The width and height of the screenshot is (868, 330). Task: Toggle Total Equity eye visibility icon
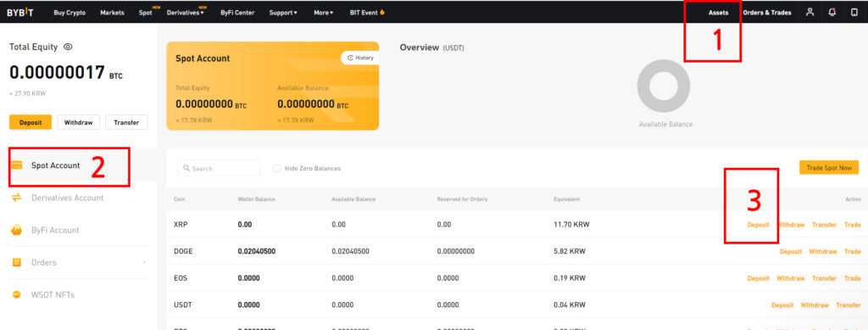pyautogui.click(x=68, y=47)
